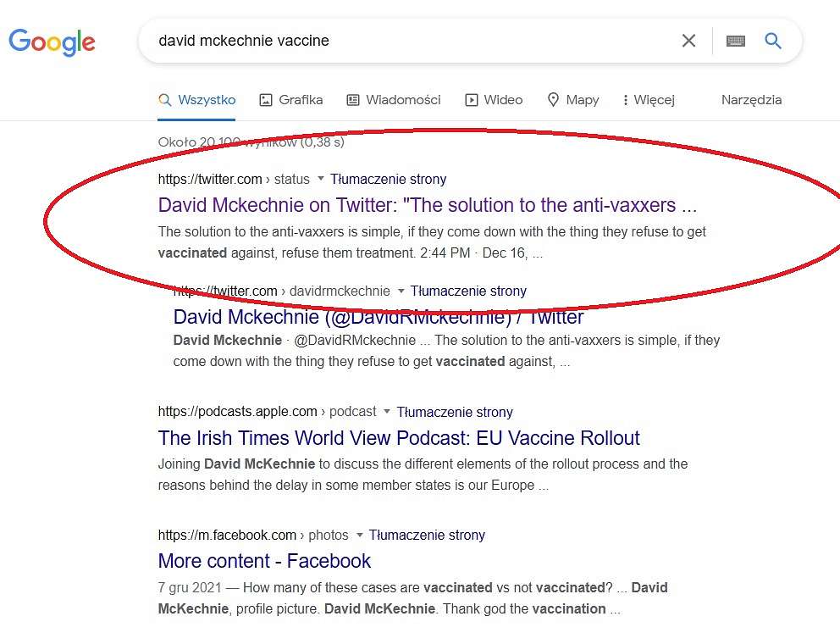Click the blue search magnifier icon
The image size is (840, 644).
pos(772,41)
